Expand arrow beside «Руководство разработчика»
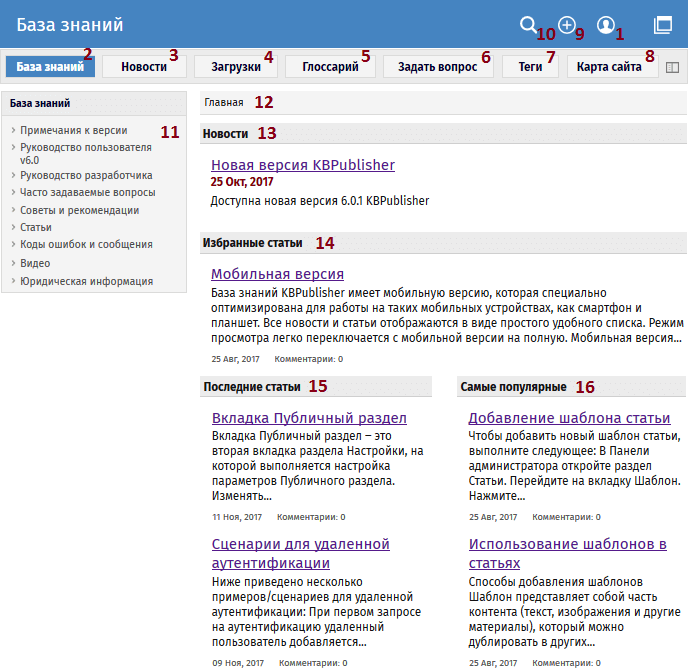 coord(13,175)
